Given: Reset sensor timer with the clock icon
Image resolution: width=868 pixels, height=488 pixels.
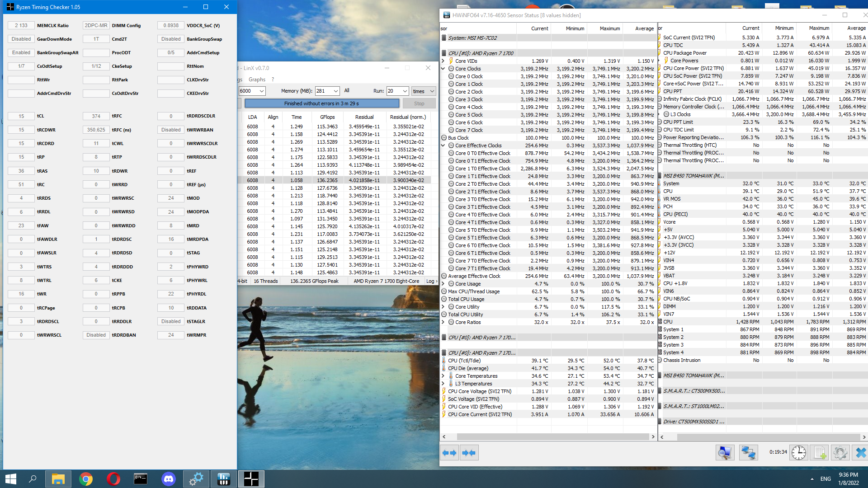Looking at the screenshot, I should pyautogui.click(x=798, y=453).
